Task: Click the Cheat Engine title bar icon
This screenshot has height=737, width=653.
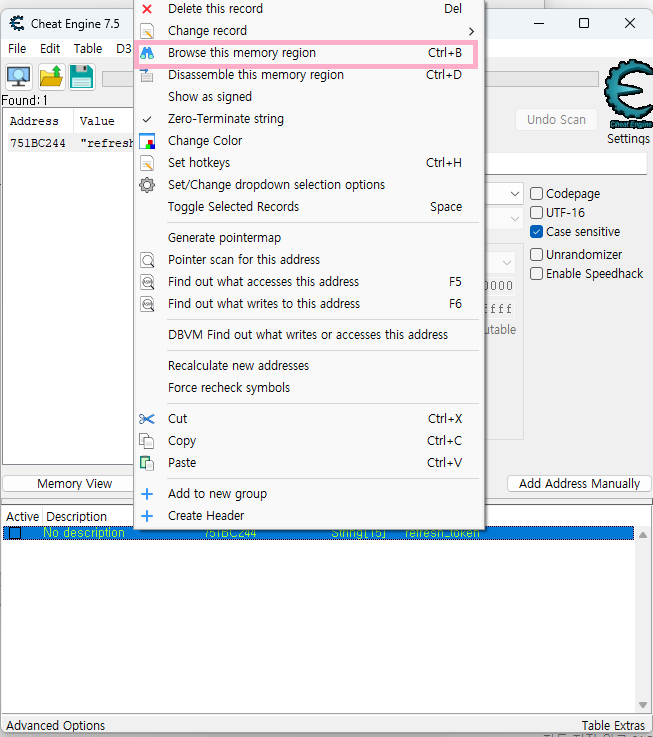Action: pyautogui.click(x=17, y=24)
